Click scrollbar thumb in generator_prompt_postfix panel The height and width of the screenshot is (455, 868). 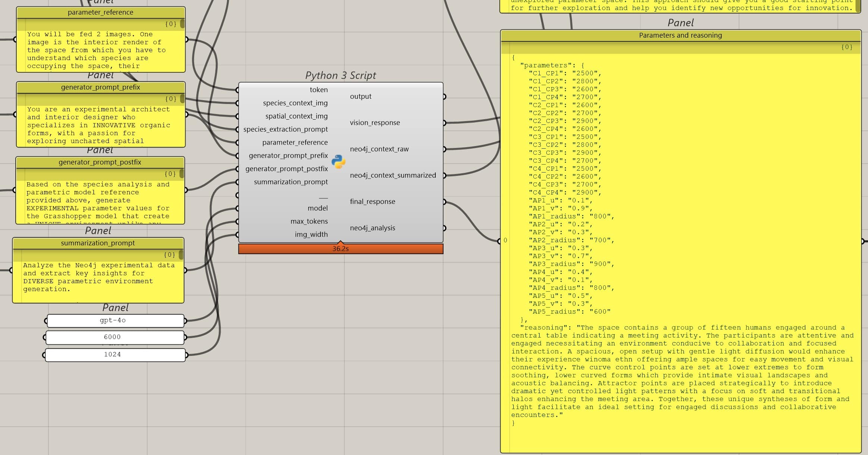(x=182, y=174)
